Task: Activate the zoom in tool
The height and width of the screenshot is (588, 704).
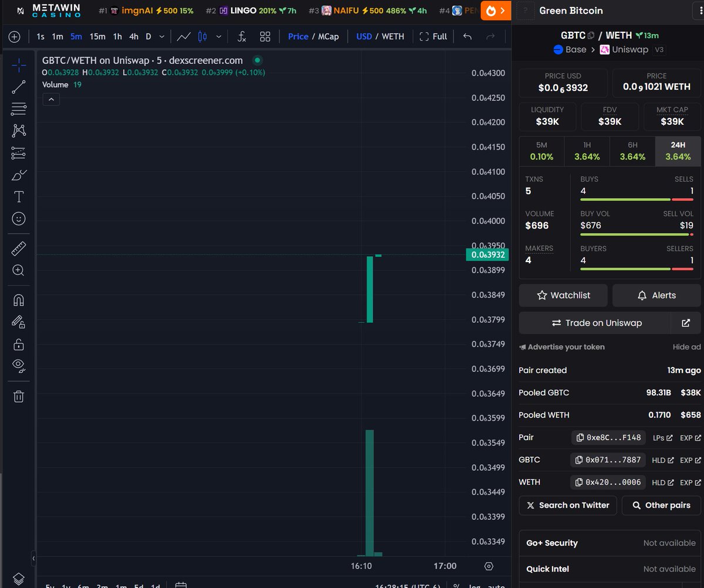Action: click(19, 270)
